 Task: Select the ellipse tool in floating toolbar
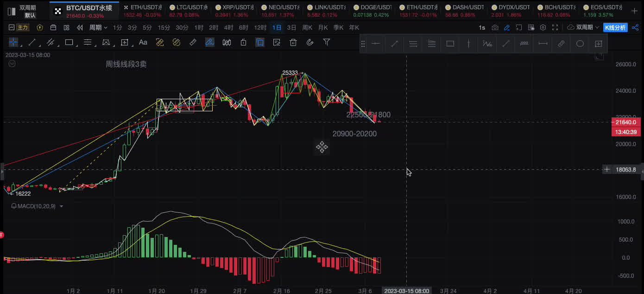pyautogui.click(x=580, y=44)
